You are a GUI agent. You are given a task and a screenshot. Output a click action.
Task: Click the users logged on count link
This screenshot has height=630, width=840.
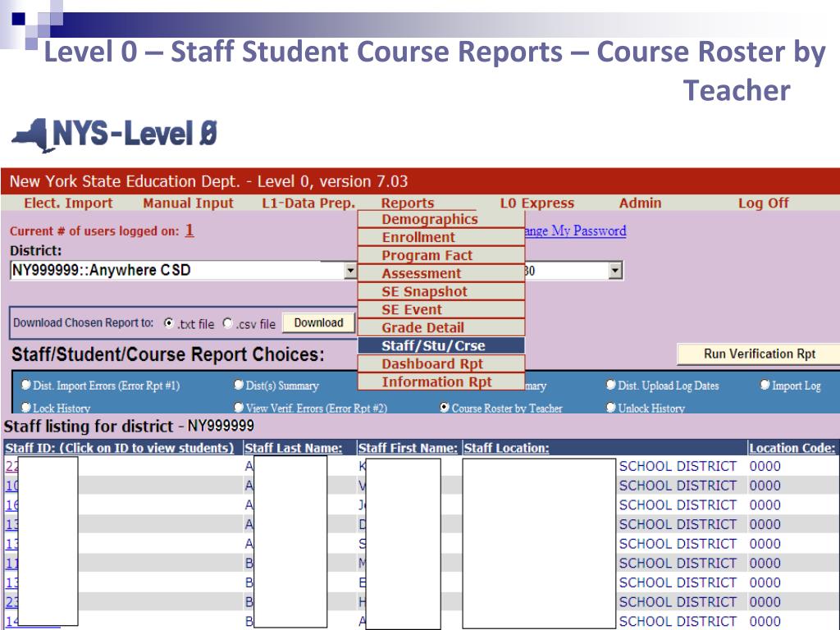[x=189, y=231]
